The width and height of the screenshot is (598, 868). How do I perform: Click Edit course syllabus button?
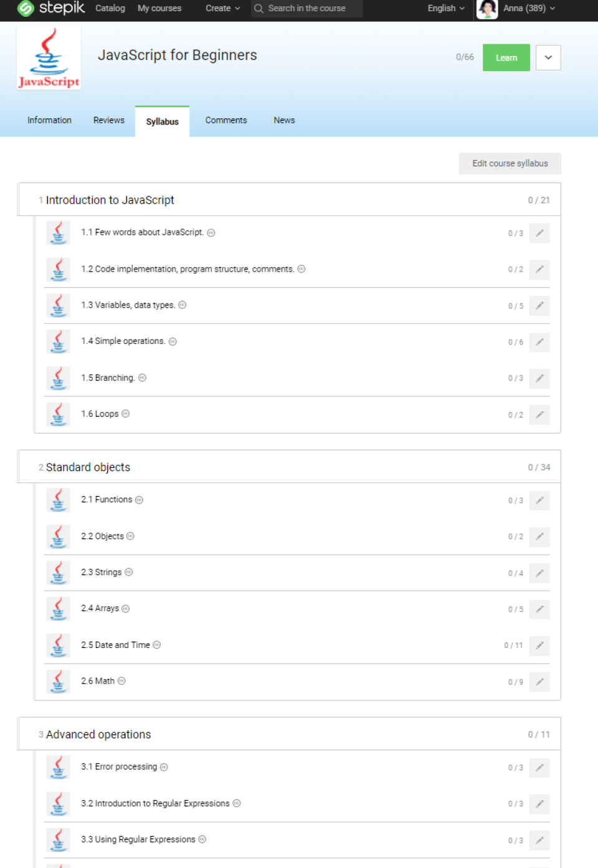(510, 163)
